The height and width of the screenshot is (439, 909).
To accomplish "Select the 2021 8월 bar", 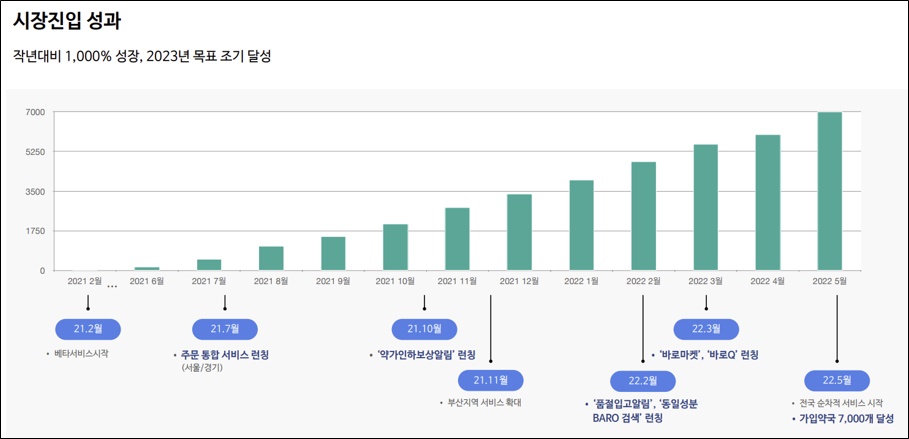I will (271, 259).
